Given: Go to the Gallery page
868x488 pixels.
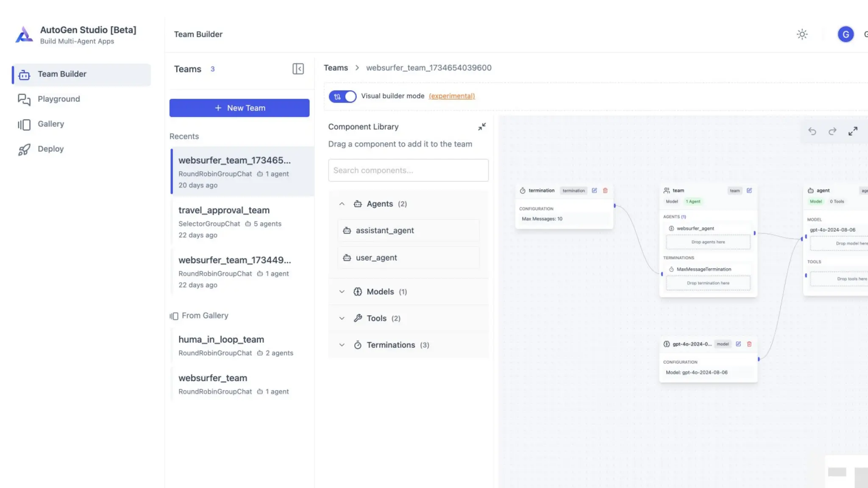Looking at the screenshot, I should point(51,124).
